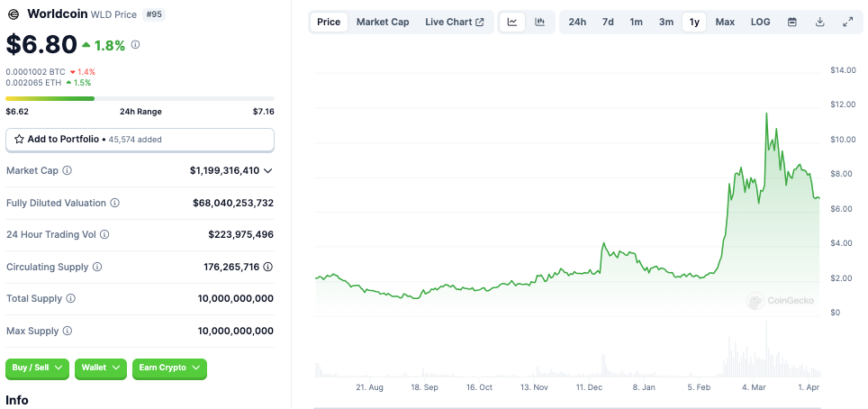This screenshot has width=868, height=409.
Task: Open the Live Chart link
Action: coord(455,23)
